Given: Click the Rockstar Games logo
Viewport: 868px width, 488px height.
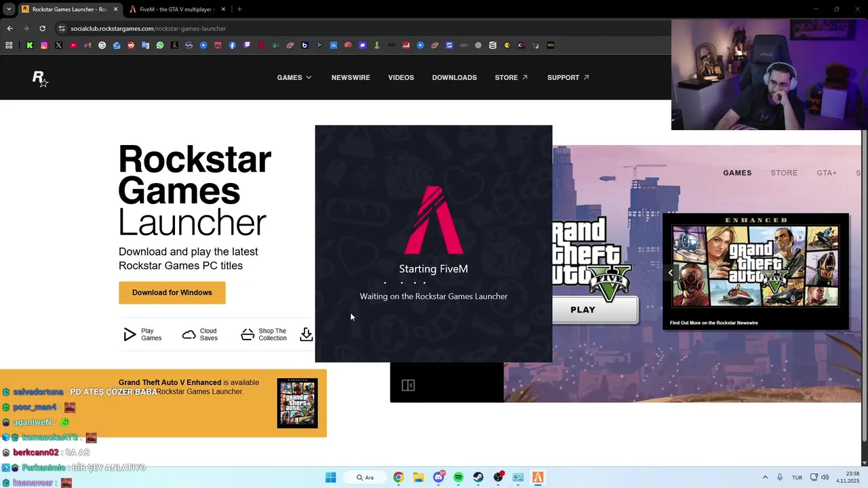Looking at the screenshot, I should [x=40, y=79].
